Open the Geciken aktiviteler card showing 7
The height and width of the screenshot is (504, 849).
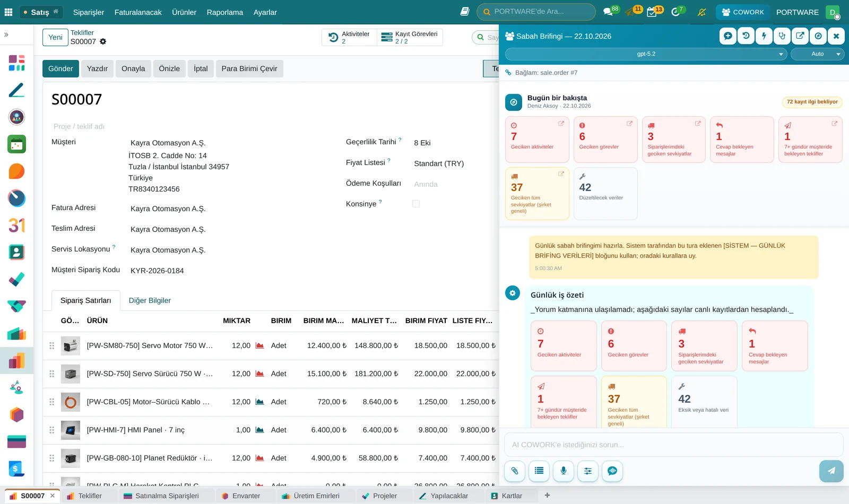[537, 139]
